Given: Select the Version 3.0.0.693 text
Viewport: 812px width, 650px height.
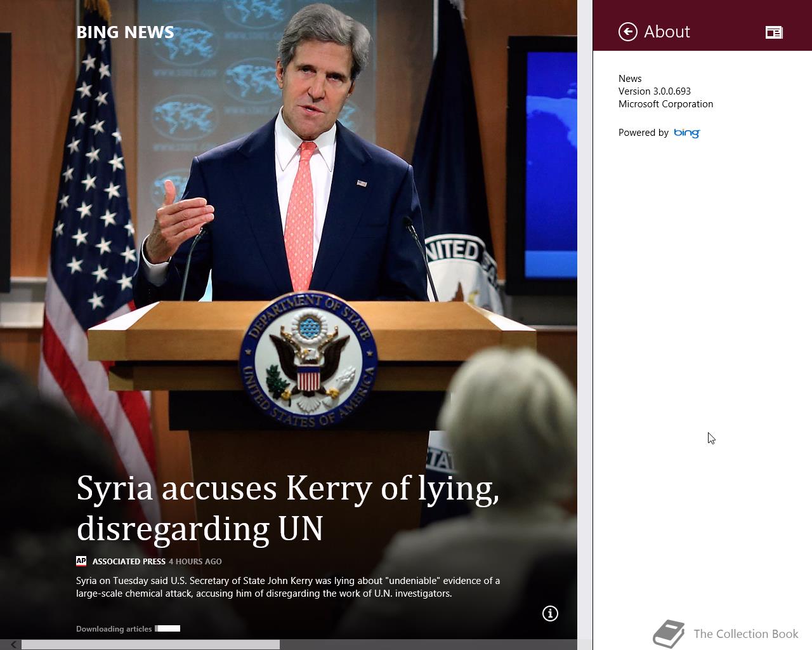Looking at the screenshot, I should coord(655,91).
